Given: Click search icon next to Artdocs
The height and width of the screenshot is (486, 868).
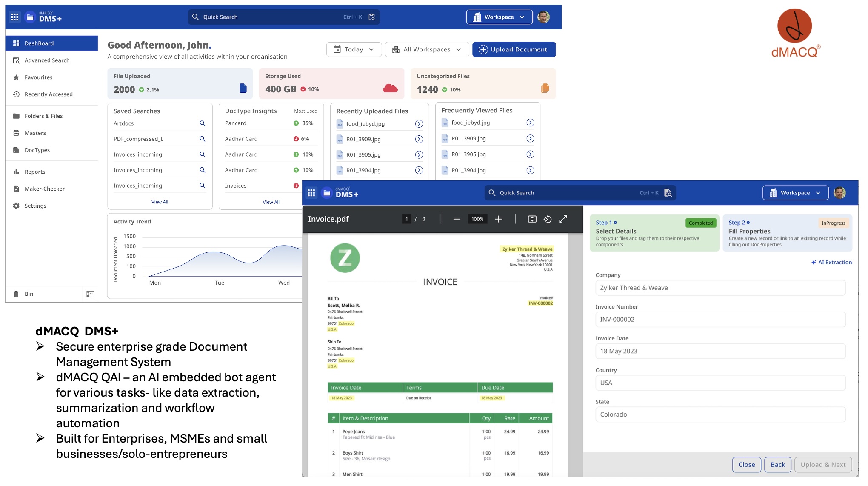Looking at the screenshot, I should pos(203,123).
